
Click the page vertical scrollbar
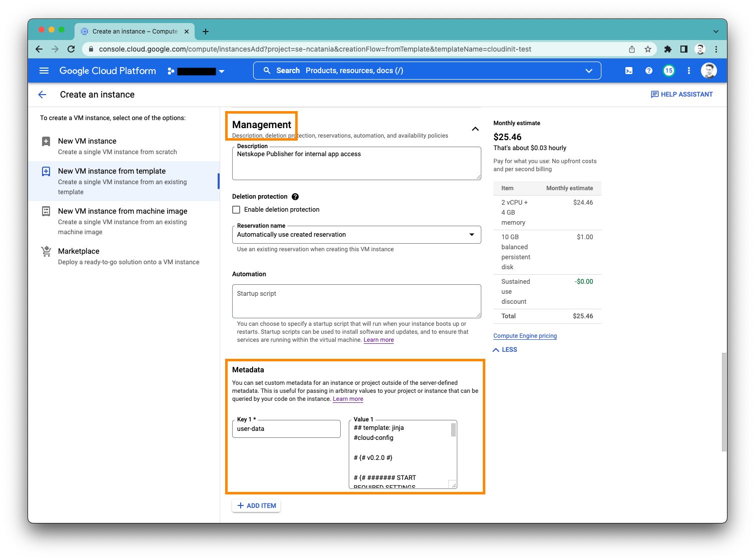[x=723, y=402]
